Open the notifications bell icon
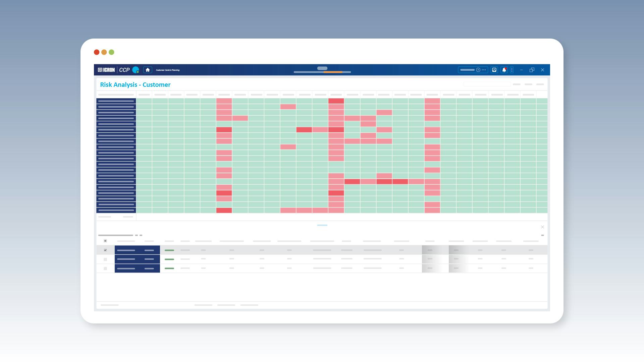 tap(504, 70)
